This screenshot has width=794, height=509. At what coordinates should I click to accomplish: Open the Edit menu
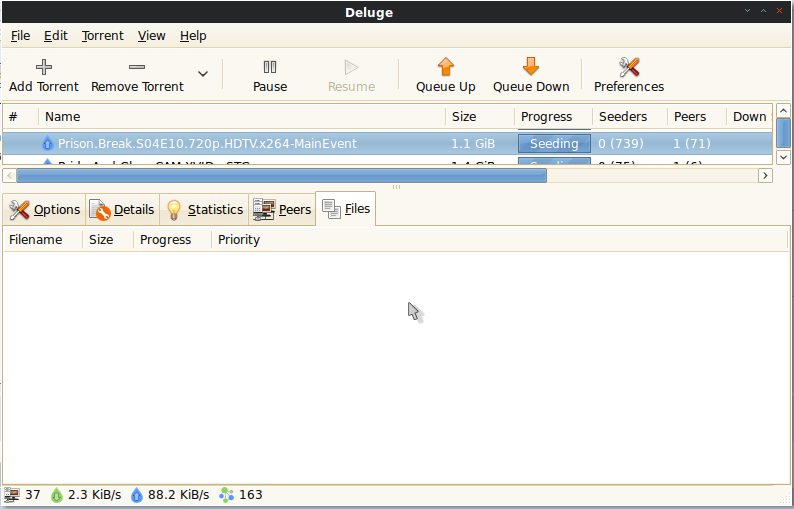click(x=56, y=36)
